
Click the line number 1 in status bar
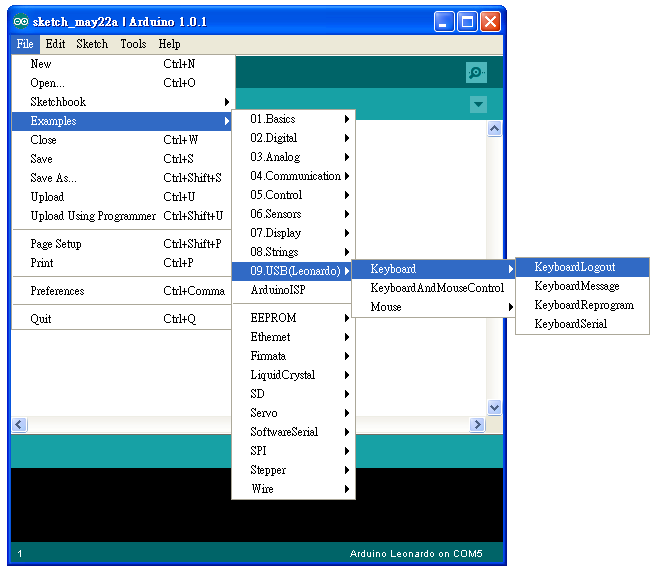click(20, 554)
